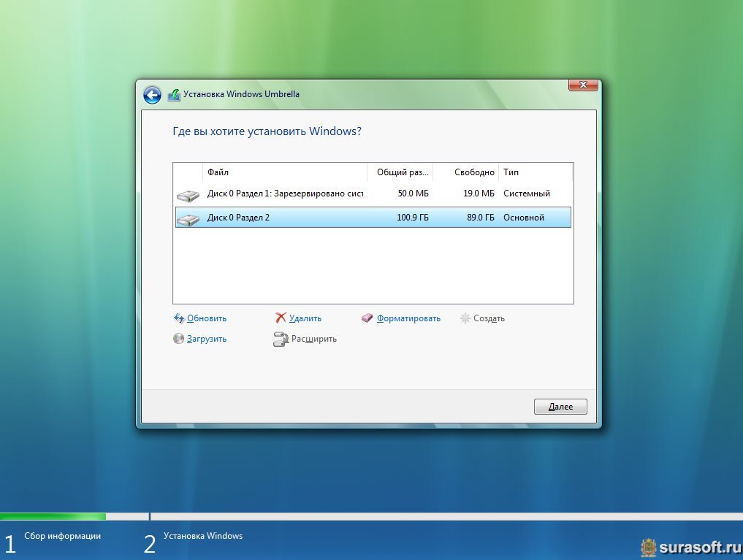Click the star icon beside Создать
The height and width of the screenshot is (560, 743).
click(x=465, y=318)
